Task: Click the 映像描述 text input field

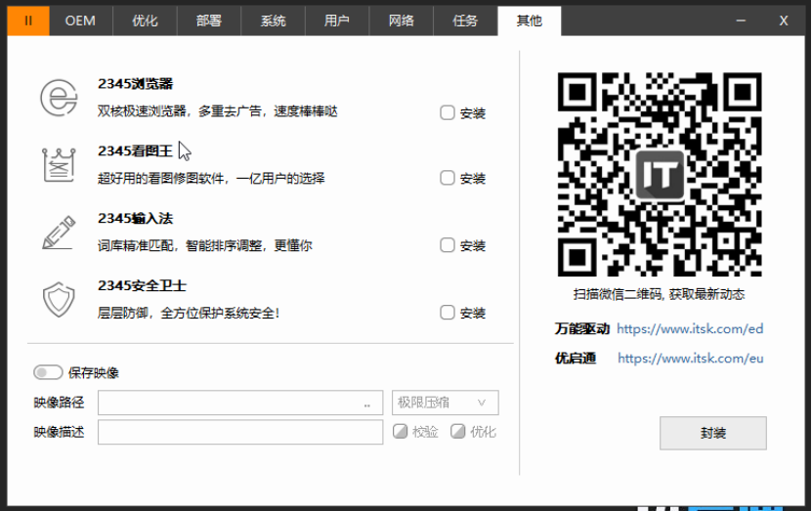Action: pos(239,432)
